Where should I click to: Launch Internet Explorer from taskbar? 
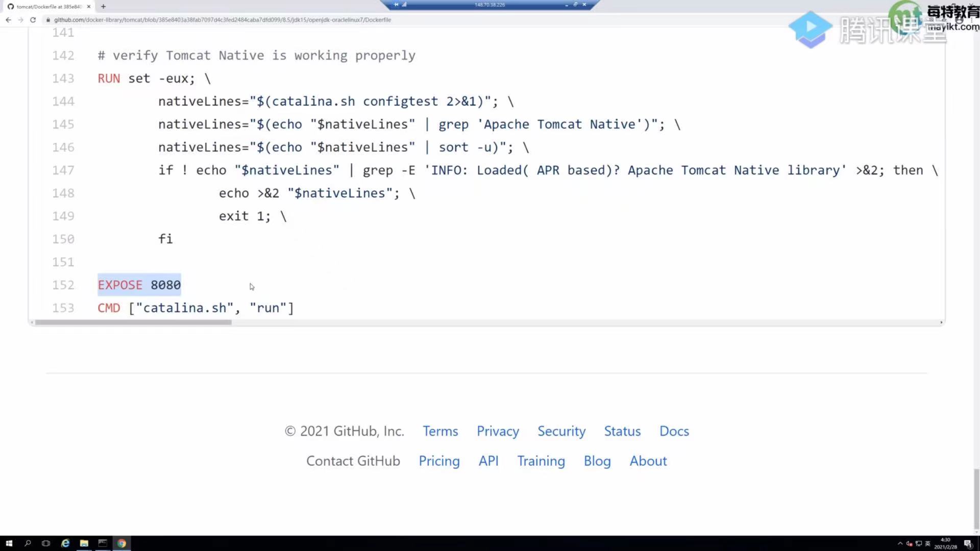click(x=65, y=543)
